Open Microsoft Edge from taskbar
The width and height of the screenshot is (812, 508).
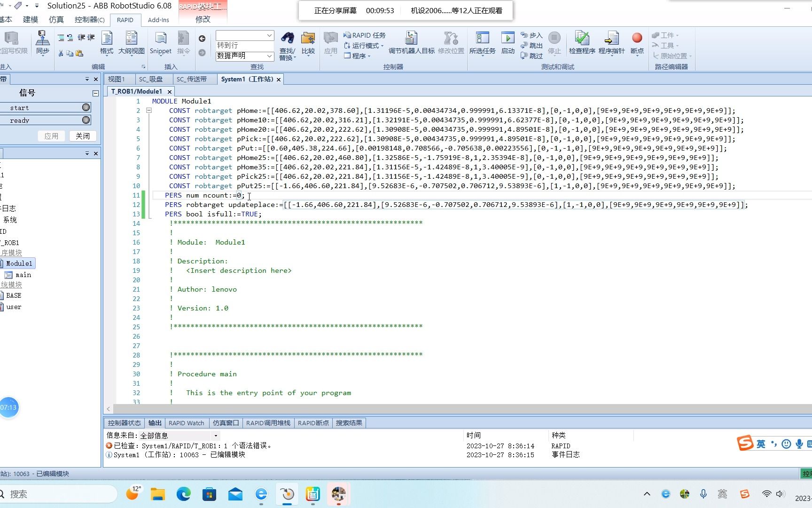pyautogui.click(x=184, y=494)
